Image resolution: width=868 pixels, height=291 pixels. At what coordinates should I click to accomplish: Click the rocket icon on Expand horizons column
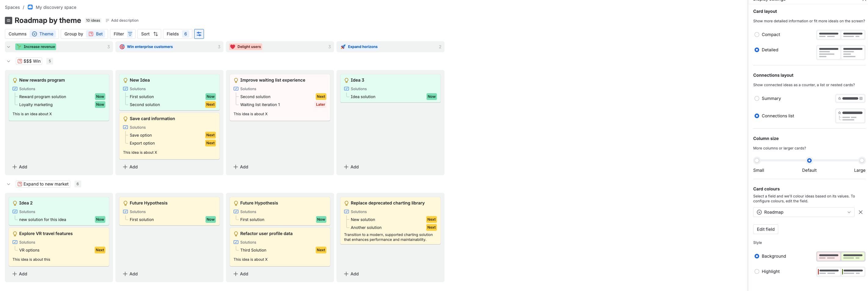tap(343, 47)
